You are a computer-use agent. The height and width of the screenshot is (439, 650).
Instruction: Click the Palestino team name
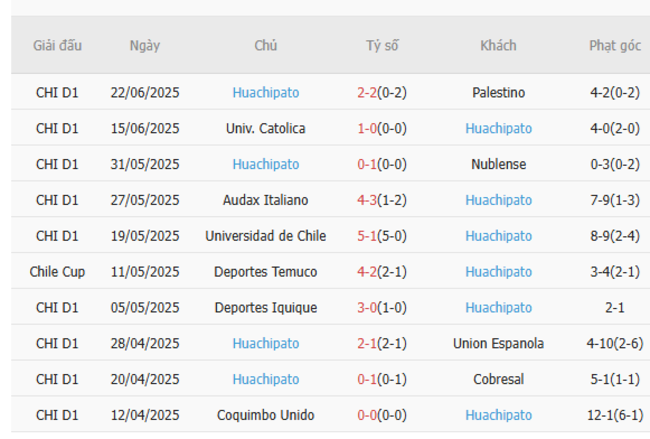pyautogui.click(x=498, y=93)
